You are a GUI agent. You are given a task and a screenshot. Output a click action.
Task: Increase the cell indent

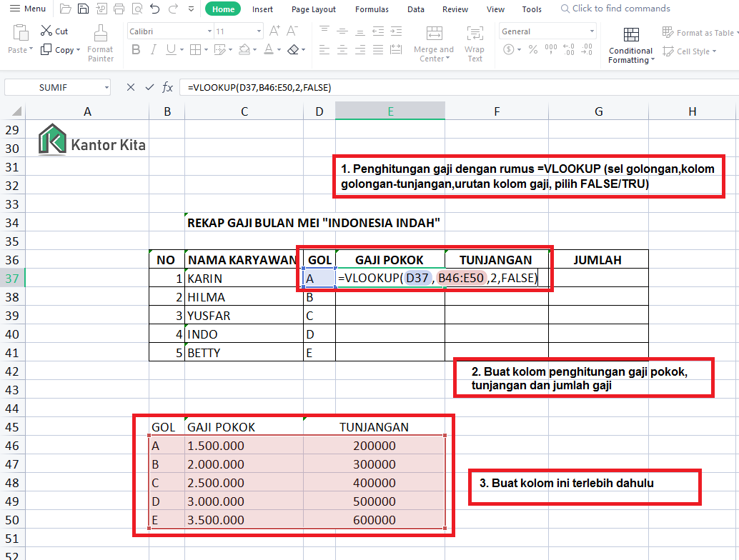tap(396, 31)
